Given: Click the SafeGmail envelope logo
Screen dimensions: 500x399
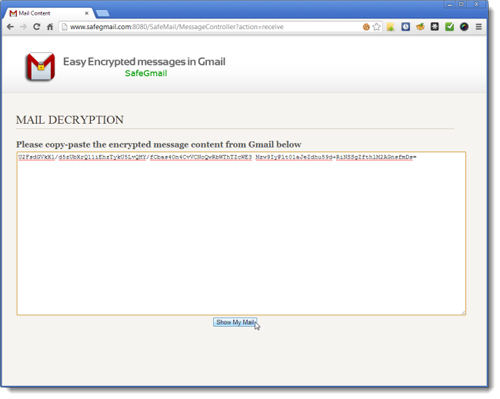Looking at the screenshot, I should click(40, 66).
